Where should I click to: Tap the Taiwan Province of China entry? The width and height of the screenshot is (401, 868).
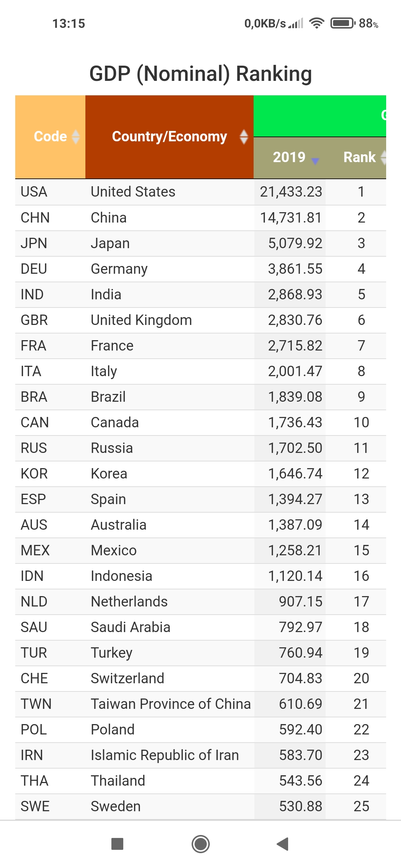(170, 704)
